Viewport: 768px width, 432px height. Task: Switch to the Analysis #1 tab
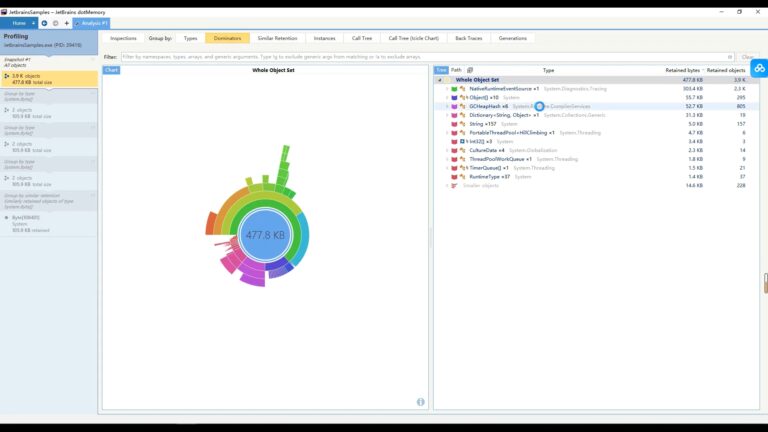point(92,23)
